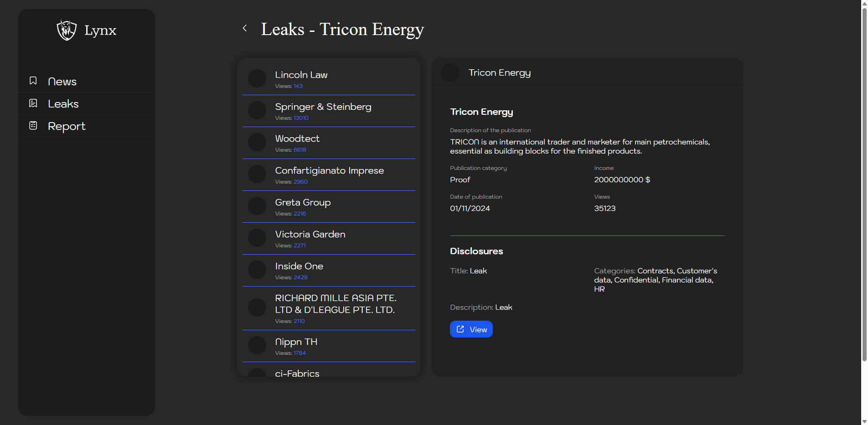This screenshot has width=868, height=425.
Task: Click the avatar circle beside Lincoln Law
Action: point(257,78)
